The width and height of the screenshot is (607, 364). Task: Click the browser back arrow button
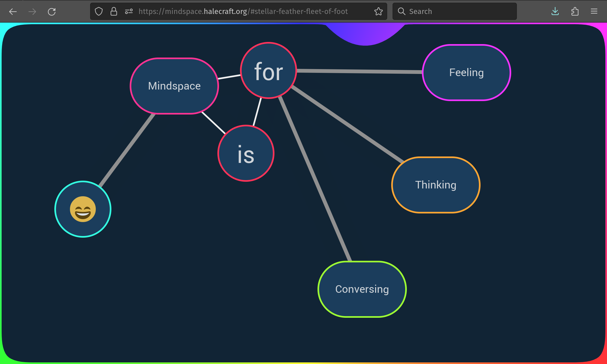pos(13,12)
